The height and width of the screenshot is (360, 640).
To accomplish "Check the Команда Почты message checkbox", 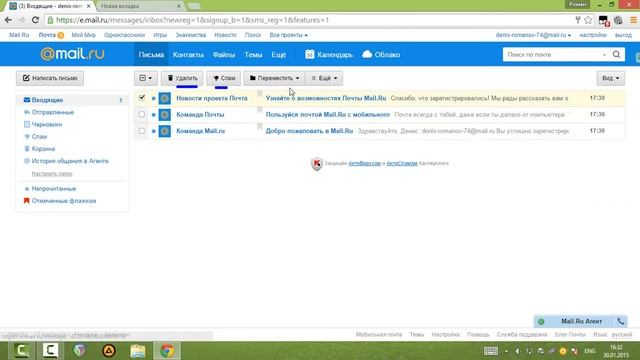I will coord(142,114).
